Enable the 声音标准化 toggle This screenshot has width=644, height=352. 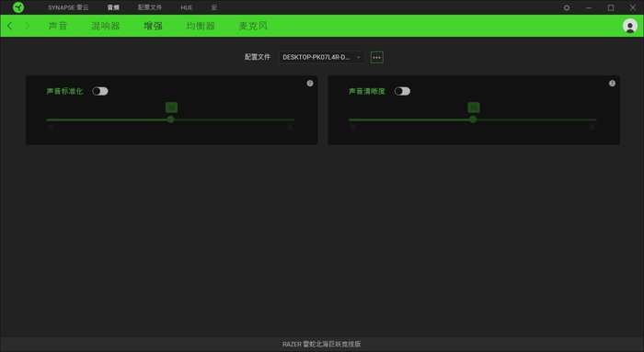pos(99,91)
